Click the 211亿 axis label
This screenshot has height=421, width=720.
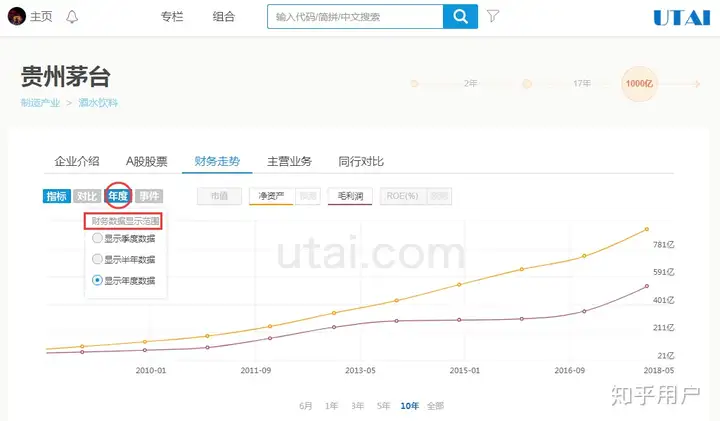click(x=664, y=328)
